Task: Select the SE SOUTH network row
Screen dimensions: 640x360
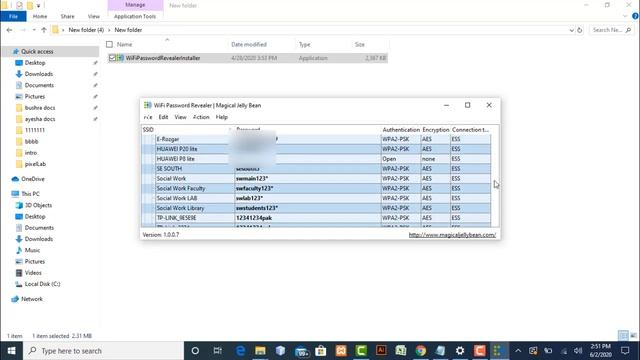Action: click(316, 169)
